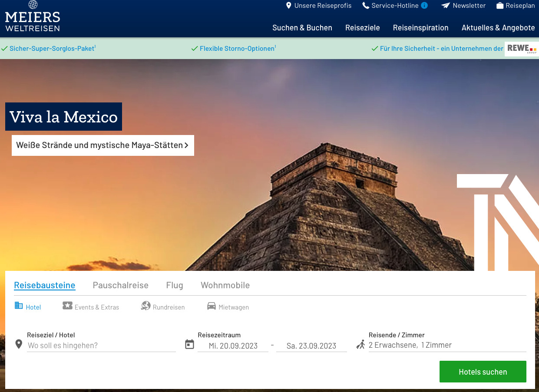Follow the Weiße Strände und mystische Maya-Stätten link

tap(103, 145)
